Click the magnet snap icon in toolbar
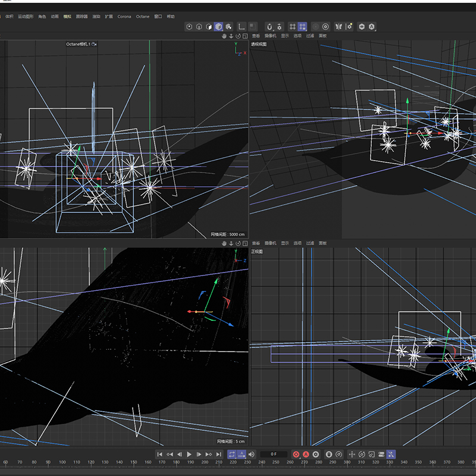This screenshot has height=476, width=476. click(269, 27)
